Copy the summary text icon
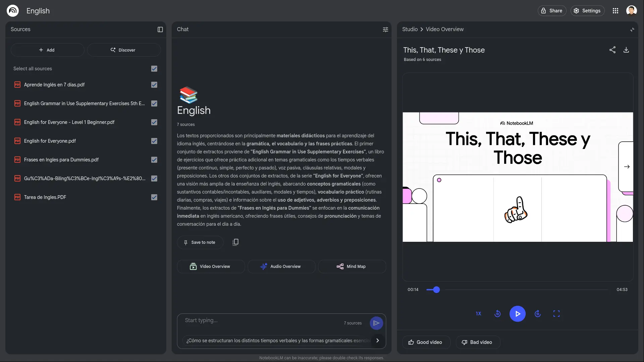The width and height of the screenshot is (644, 362). coord(235,242)
